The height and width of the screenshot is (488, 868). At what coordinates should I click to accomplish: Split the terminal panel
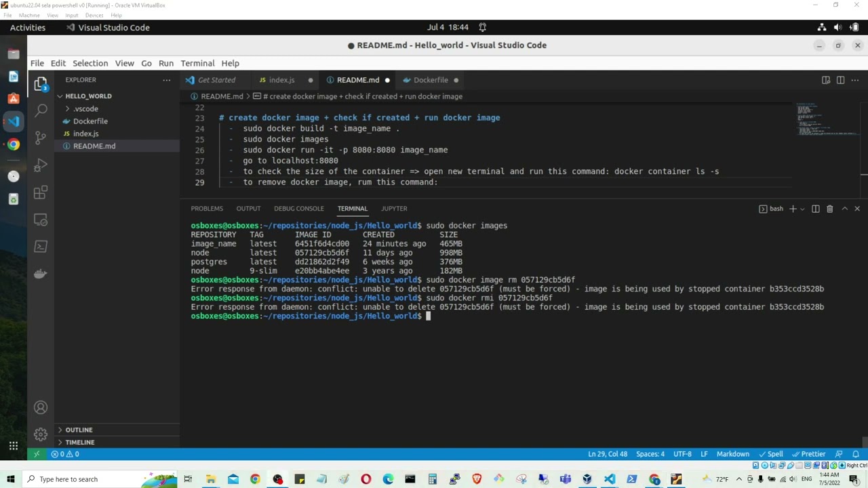coord(816,209)
